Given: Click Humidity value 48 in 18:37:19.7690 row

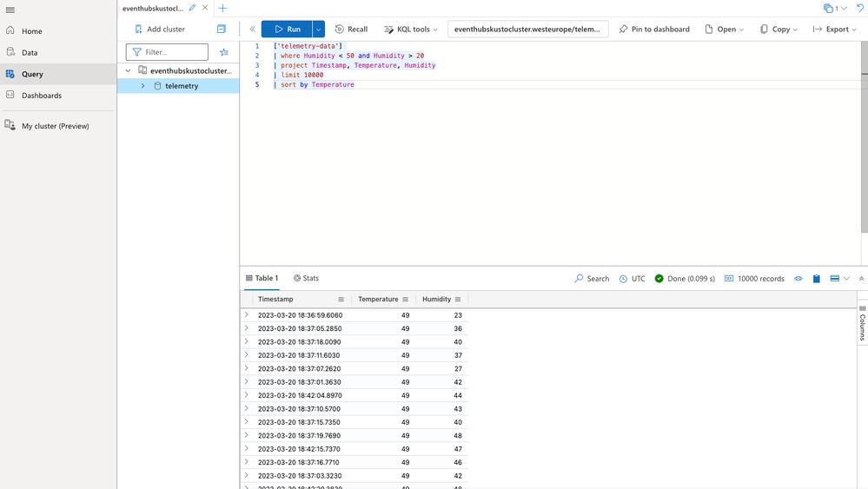Looking at the screenshot, I should pyautogui.click(x=457, y=435).
